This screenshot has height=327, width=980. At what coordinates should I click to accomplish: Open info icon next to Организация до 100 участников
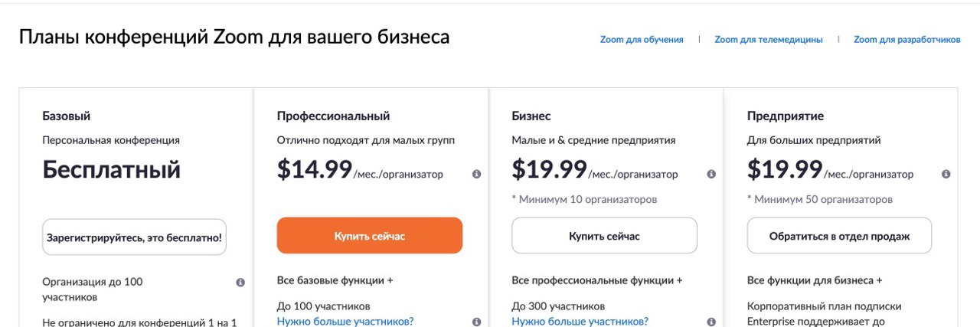tap(240, 283)
